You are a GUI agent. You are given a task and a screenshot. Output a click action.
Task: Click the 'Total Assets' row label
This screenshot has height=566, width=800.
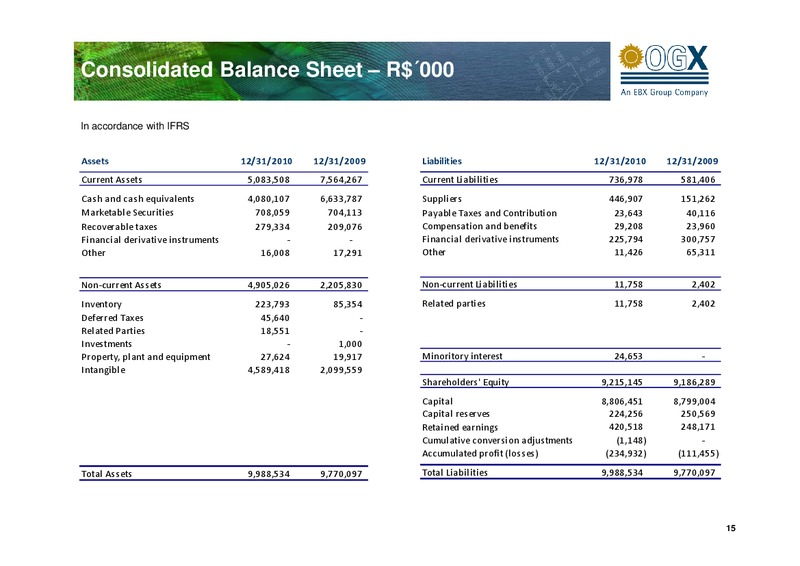(107, 474)
